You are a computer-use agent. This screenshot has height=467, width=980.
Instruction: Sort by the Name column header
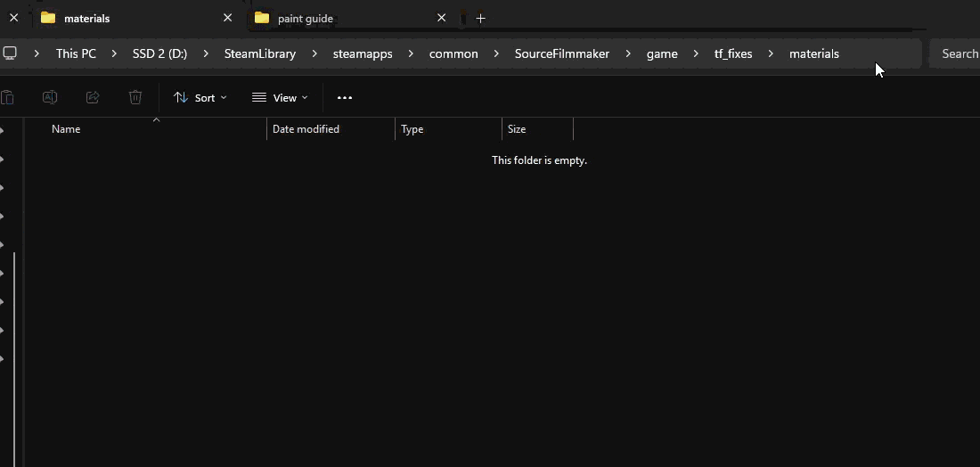66,129
